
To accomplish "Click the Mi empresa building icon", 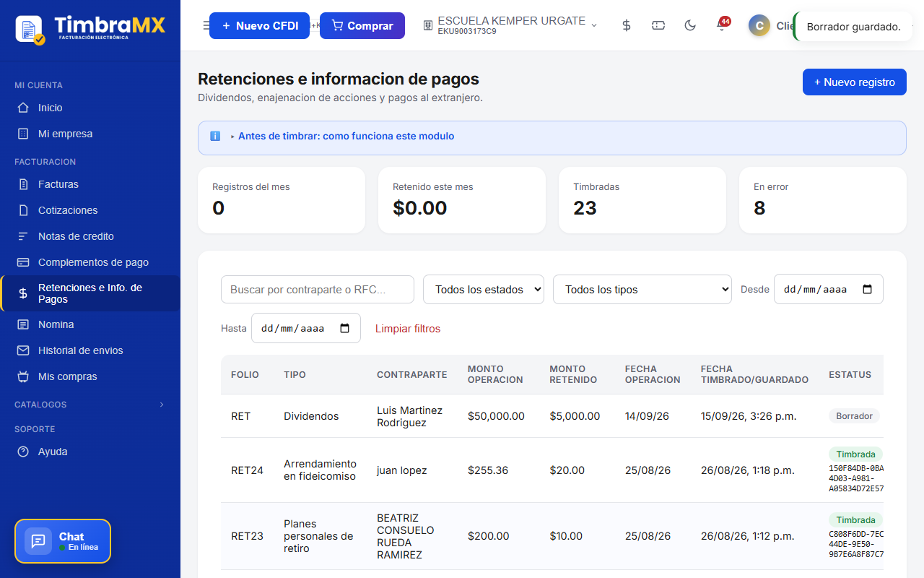I will click(x=23, y=134).
